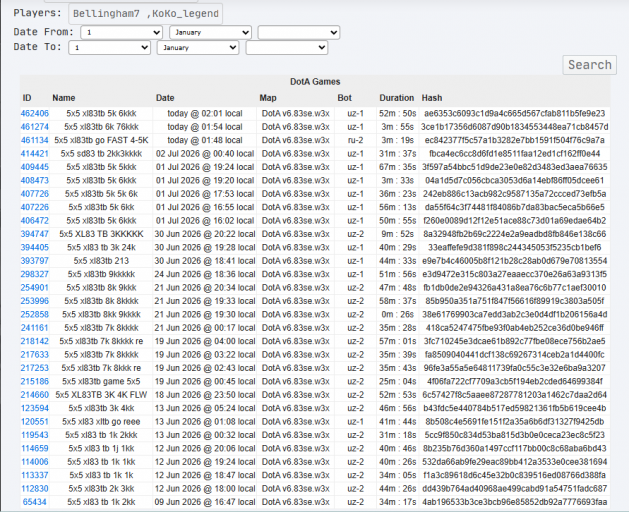629x512 pixels.
Task: Open game ID 394747
Action: (x=34, y=234)
